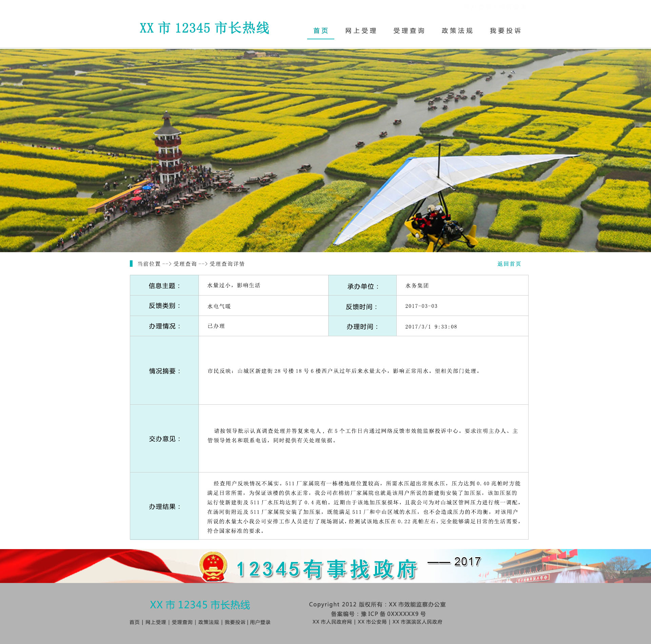This screenshot has height=644, width=651.
Task: Open the footer 网上受理 link
Action: pos(156,622)
